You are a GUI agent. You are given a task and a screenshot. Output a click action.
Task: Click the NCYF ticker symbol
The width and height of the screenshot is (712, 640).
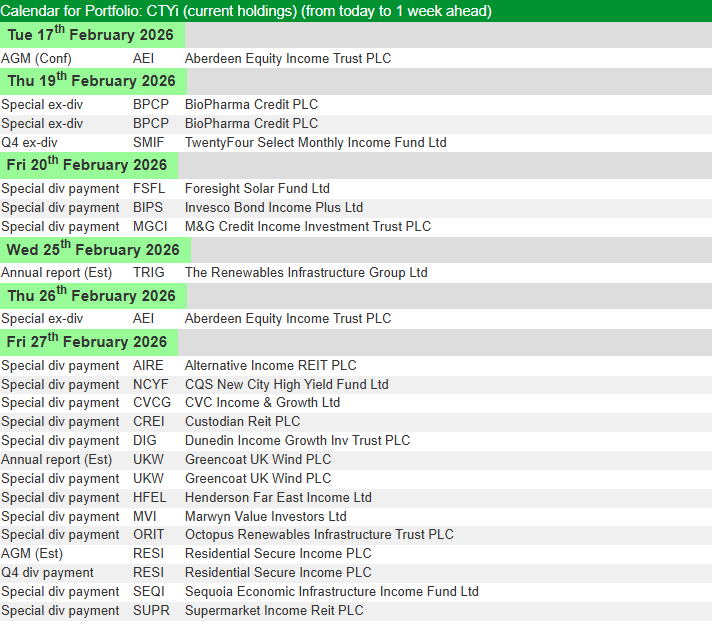(150, 385)
